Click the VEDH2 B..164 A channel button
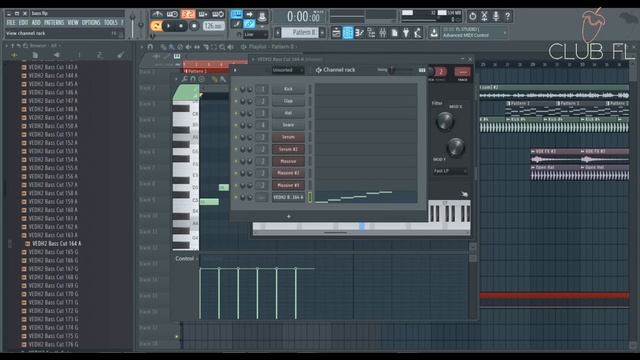The image size is (640, 360). (288, 197)
